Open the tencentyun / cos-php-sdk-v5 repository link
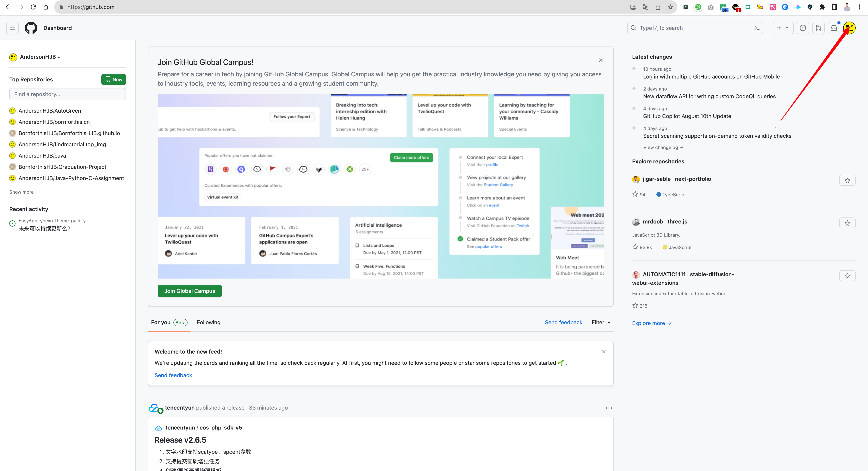 coord(203,428)
